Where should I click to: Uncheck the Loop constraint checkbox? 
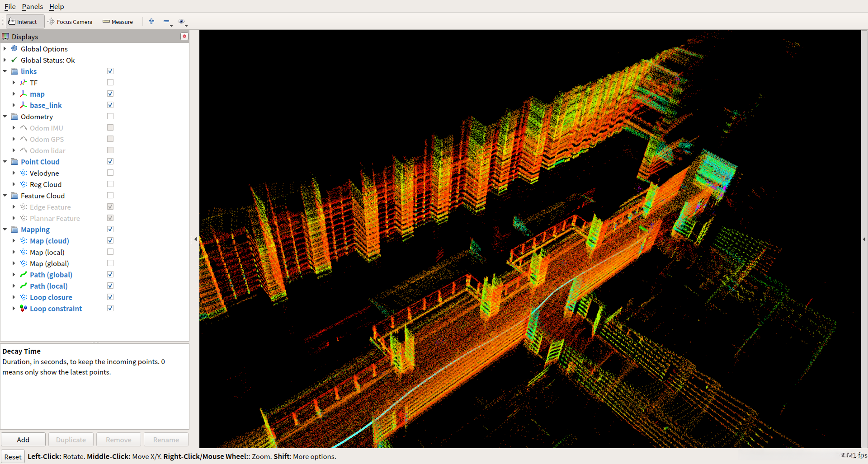coord(110,308)
